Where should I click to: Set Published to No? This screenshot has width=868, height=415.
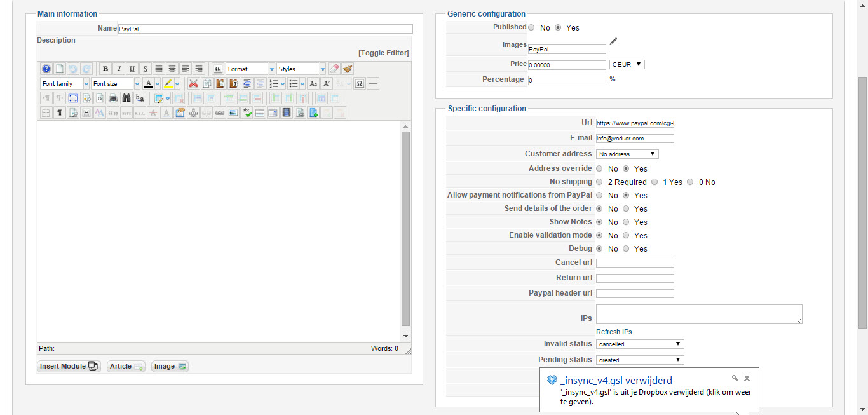click(532, 27)
